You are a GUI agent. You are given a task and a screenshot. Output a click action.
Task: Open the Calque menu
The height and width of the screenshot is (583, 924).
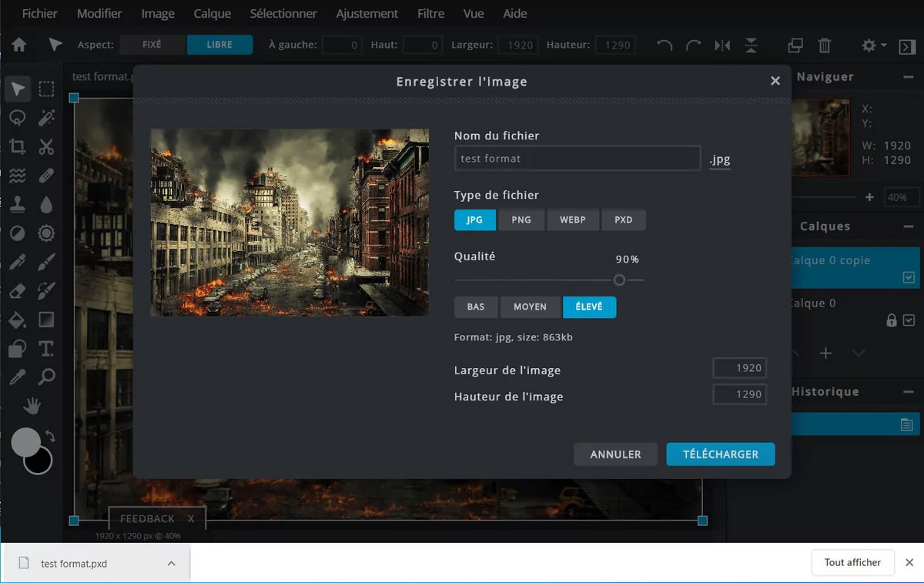212,14
